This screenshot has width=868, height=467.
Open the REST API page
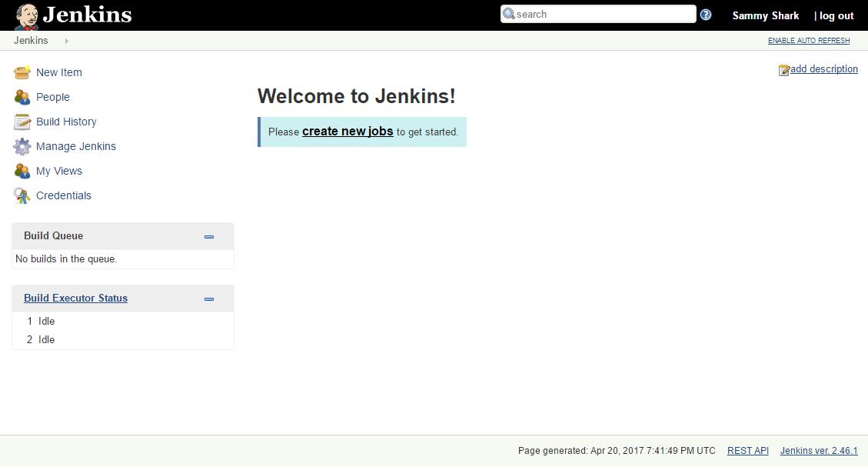point(747,450)
